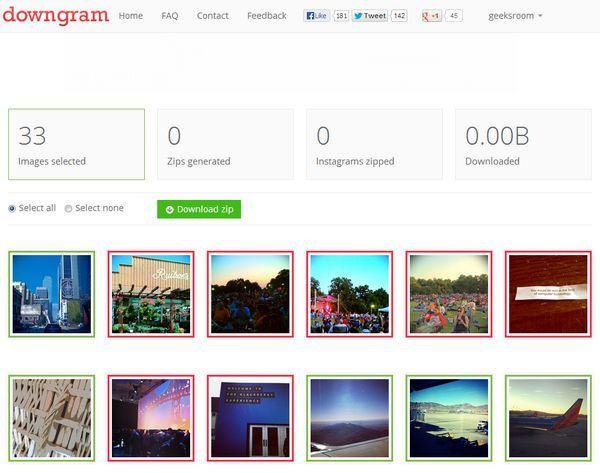Click the Google +1 button

pos(432,16)
